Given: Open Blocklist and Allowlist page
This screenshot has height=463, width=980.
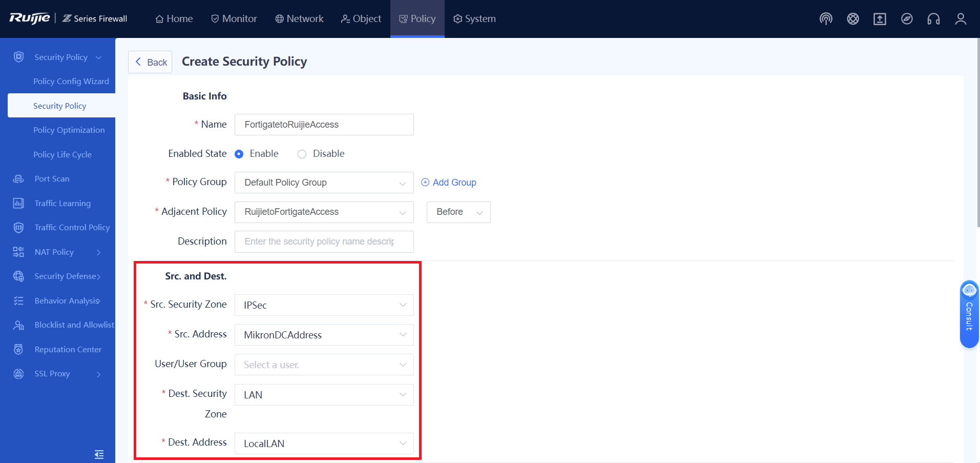Looking at the screenshot, I should [74, 325].
